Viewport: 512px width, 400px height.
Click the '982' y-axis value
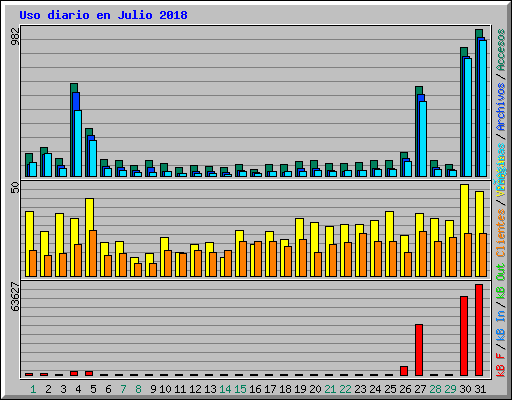[15, 36]
